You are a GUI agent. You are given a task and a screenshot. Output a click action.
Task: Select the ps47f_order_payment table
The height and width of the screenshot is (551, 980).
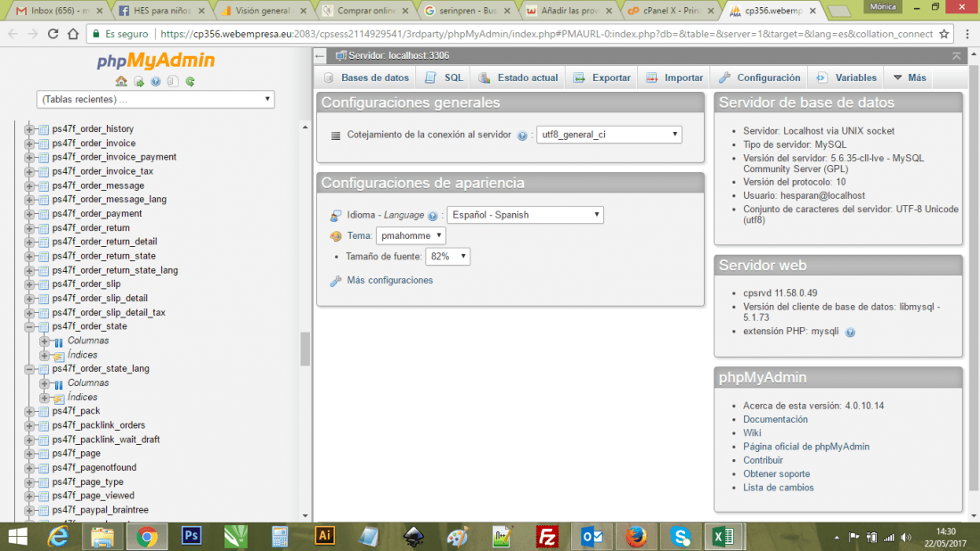coord(97,214)
